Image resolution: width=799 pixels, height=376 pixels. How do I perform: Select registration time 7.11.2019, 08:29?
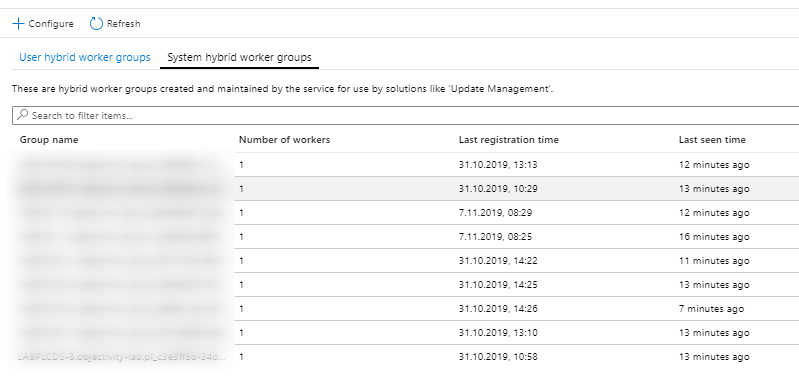pyautogui.click(x=495, y=212)
